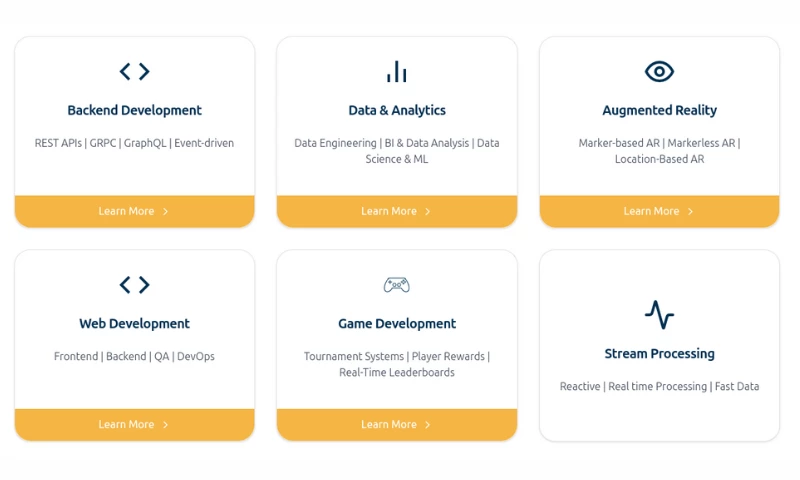800x480 pixels.
Task: Open Learn More under Augmented Reality
Action: [x=659, y=211]
